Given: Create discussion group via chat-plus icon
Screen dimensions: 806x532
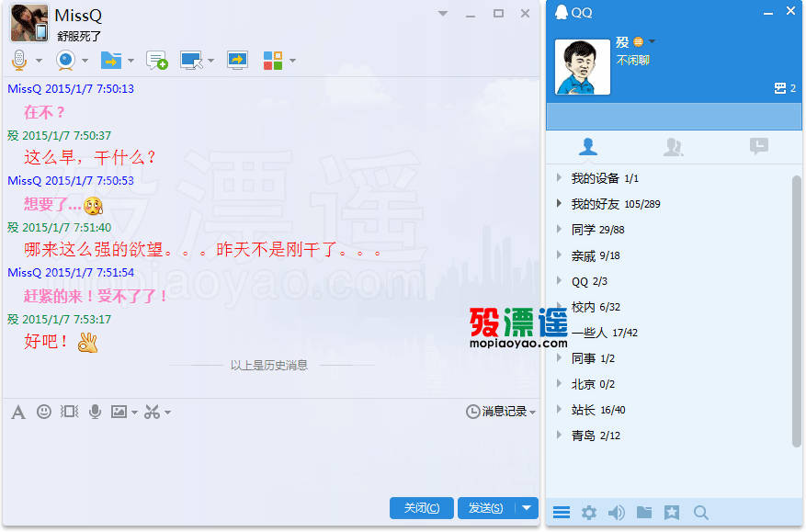Looking at the screenshot, I should coord(157,60).
